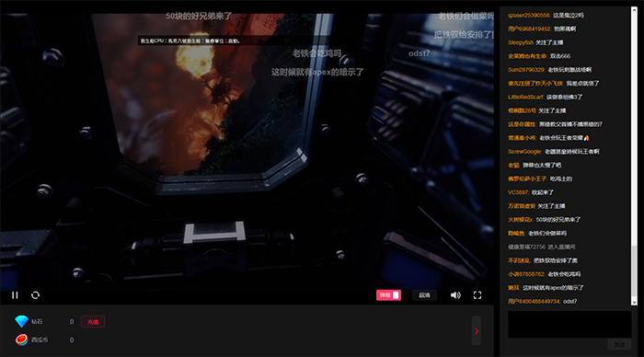Click the chat message input box

pos(569,324)
